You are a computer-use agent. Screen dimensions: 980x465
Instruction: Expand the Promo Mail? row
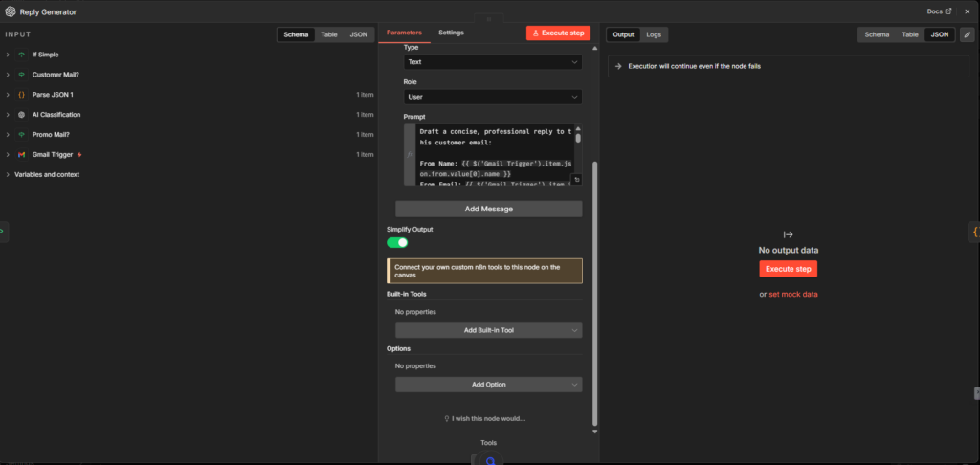8,134
